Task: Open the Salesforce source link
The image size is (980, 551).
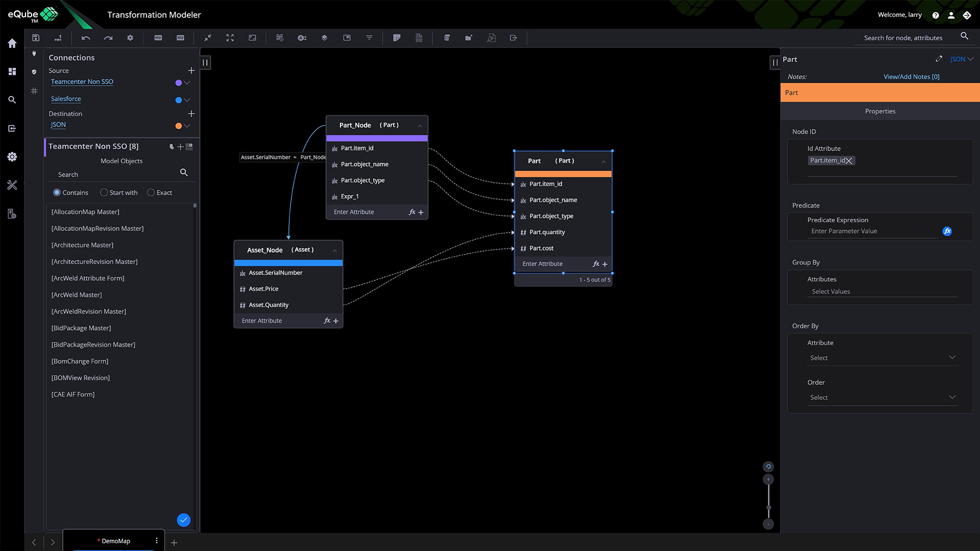Action: coord(66,99)
